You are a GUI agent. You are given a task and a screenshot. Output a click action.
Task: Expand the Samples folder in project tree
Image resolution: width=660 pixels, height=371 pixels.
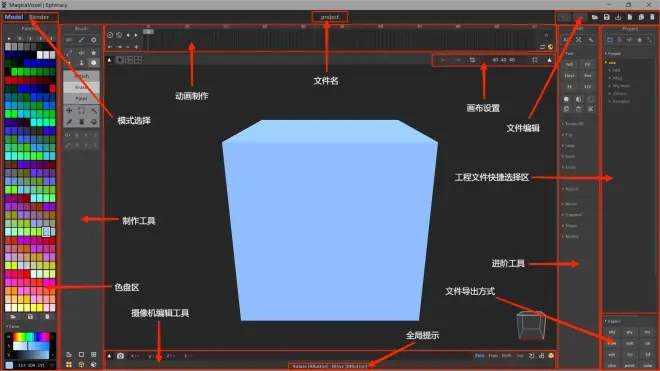click(x=619, y=101)
